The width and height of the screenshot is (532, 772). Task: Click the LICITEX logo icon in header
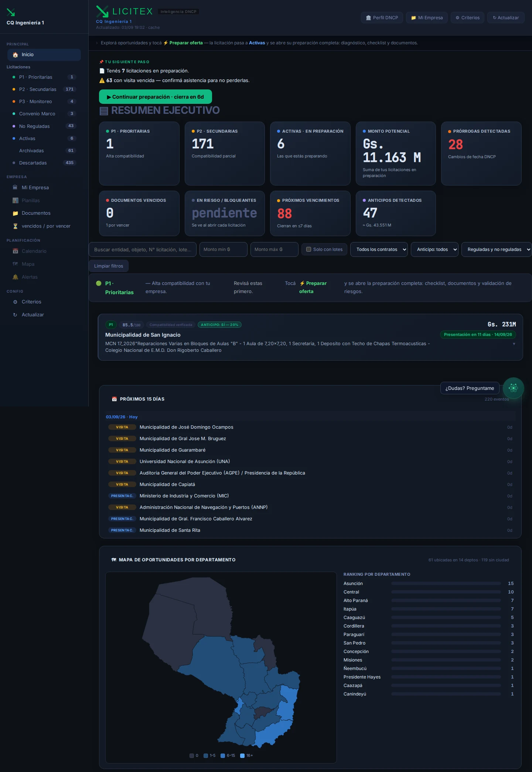[102, 11]
